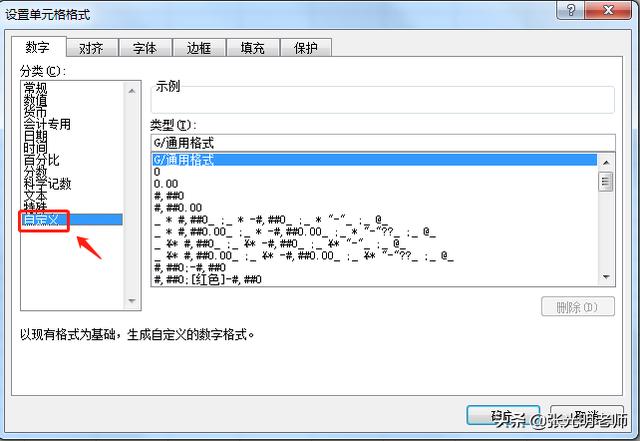Select 科学记数 category

pos(47,184)
